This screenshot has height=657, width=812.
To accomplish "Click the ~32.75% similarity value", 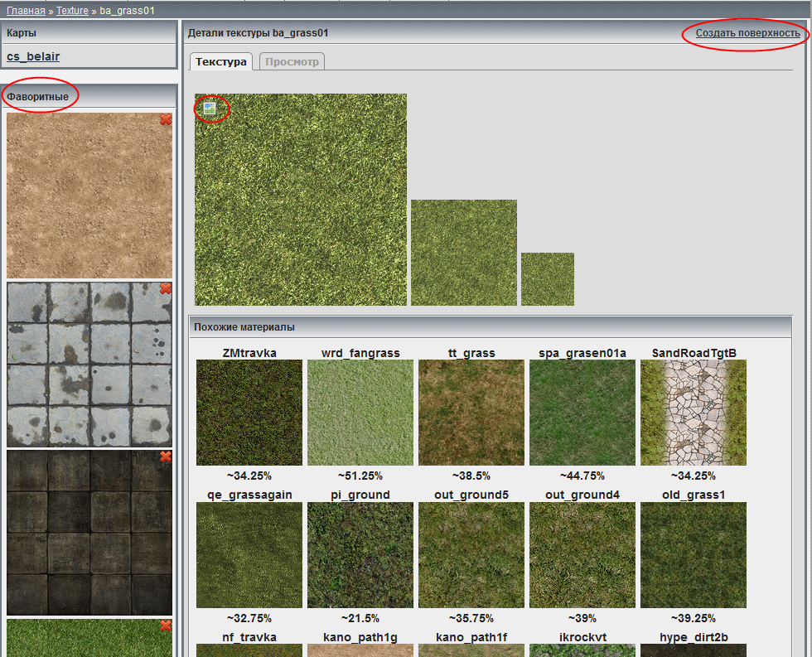I will click(249, 618).
